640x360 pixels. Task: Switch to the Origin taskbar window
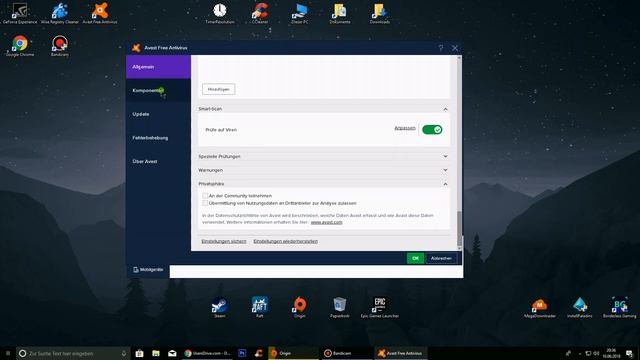[293, 353]
